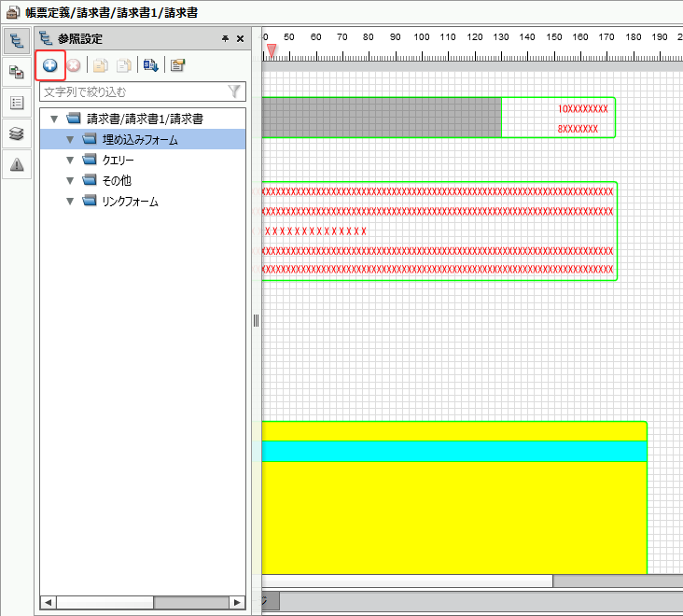The image size is (683, 616).
Task: Expand the リンクフォーム node arrow
Action: pos(70,202)
